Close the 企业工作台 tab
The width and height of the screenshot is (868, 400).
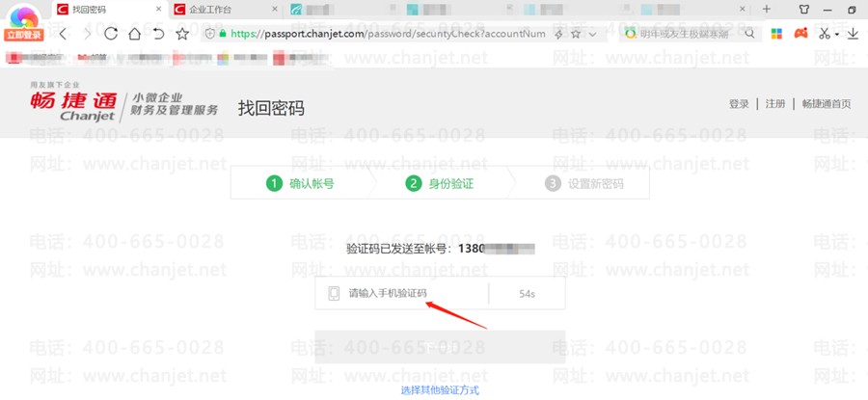tap(275, 10)
